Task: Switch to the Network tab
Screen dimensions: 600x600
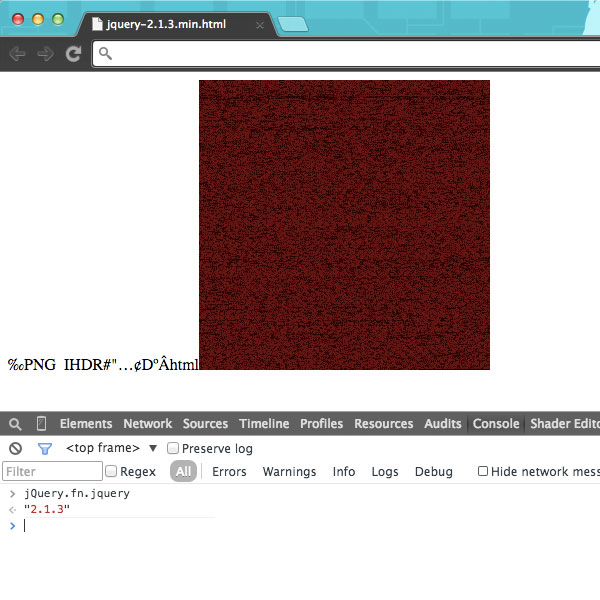Action: [x=147, y=424]
